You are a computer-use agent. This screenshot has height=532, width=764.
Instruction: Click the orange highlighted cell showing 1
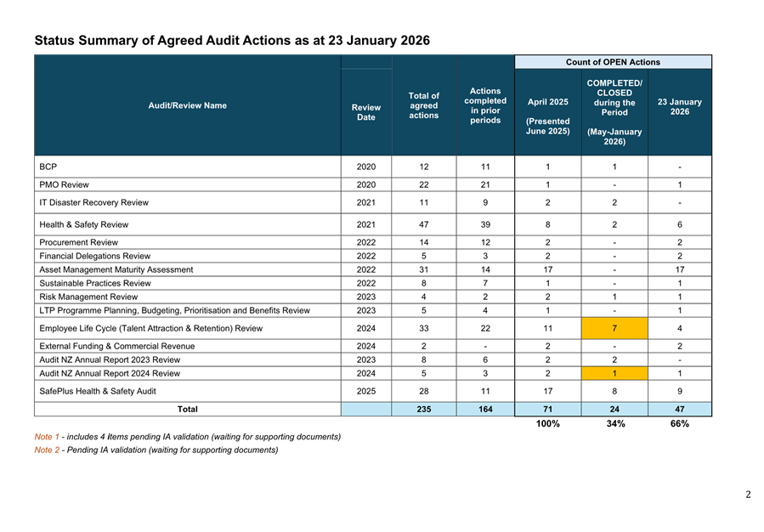tap(614, 373)
